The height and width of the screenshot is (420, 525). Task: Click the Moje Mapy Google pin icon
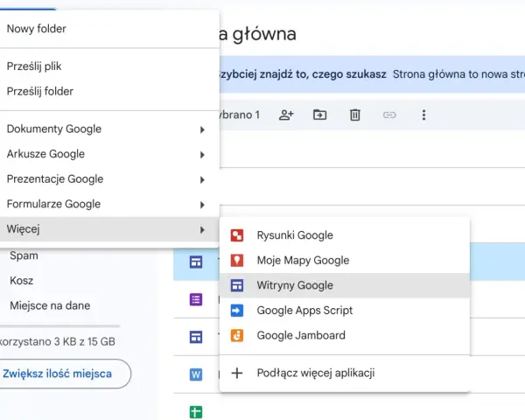[237, 260]
